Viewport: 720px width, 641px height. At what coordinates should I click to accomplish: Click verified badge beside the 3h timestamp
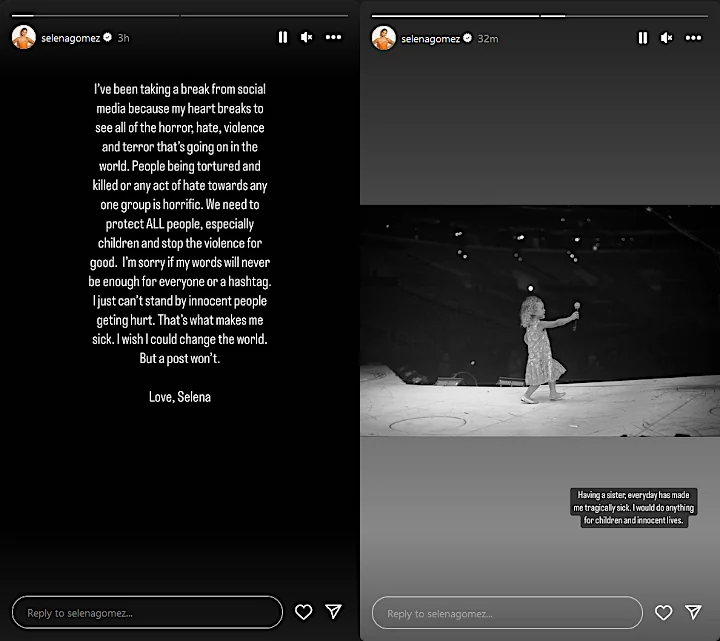click(x=107, y=38)
